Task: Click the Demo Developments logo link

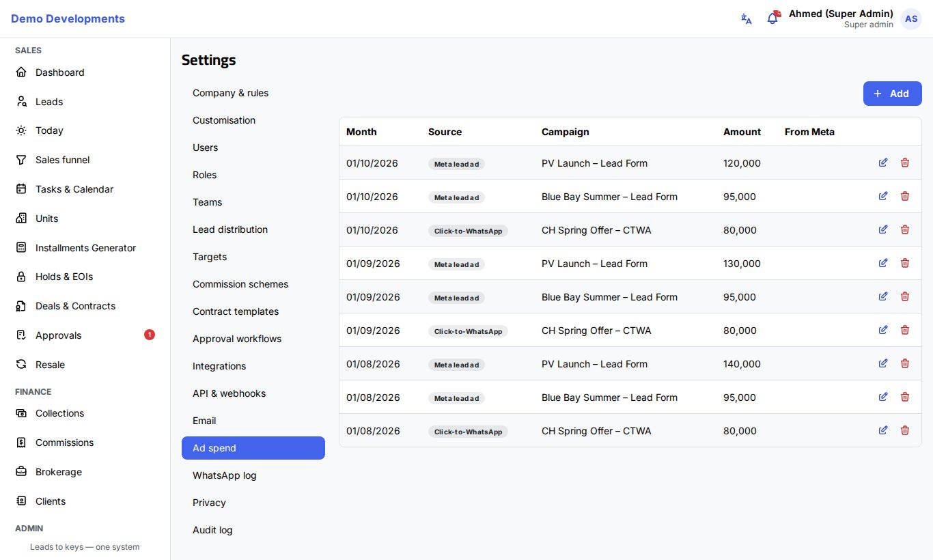Action: (68, 18)
